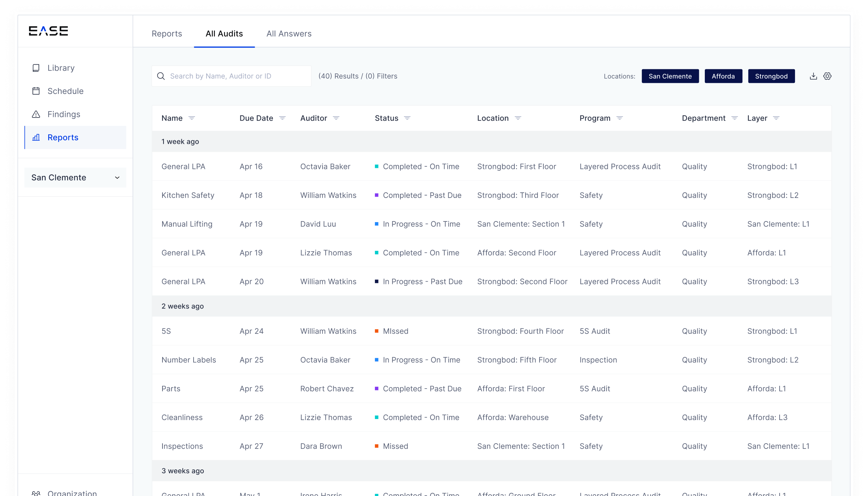
Task: Toggle the Afforda location filter
Action: pyautogui.click(x=723, y=76)
